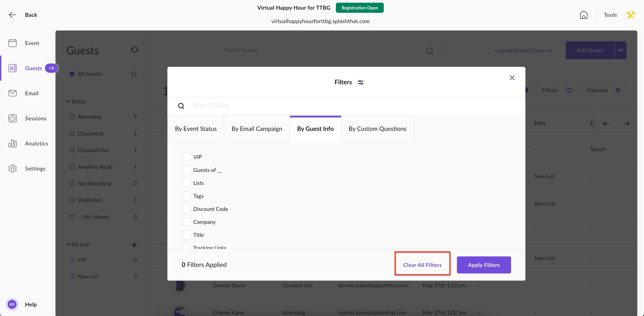Click Donnie Darko's avatar thumbnail
644x316 pixels.
179,286
